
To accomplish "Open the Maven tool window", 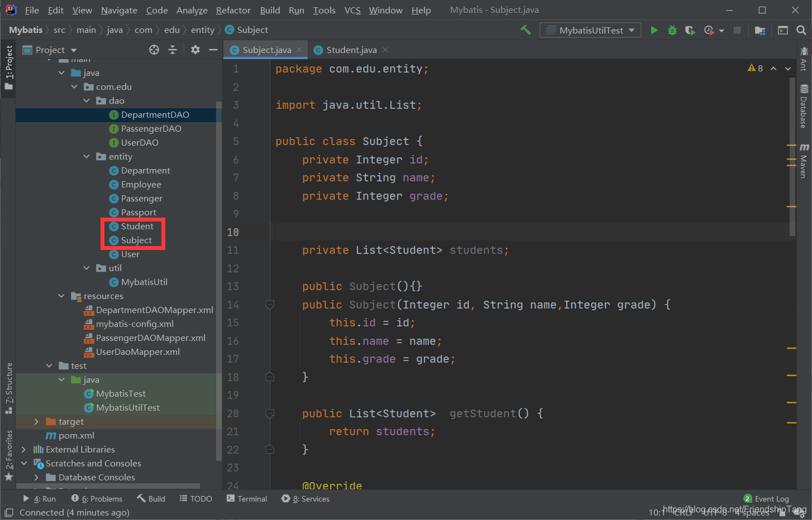I will (804, 161).
